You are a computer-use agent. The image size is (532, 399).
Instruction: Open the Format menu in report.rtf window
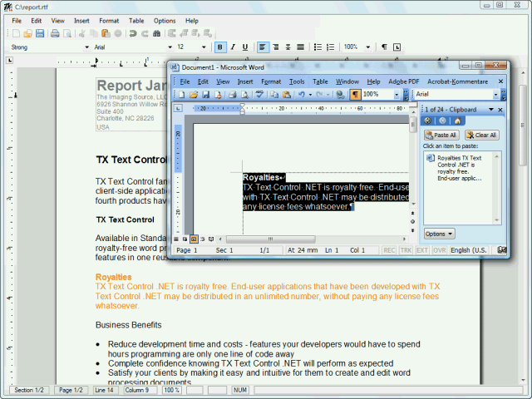click(108, 20)
